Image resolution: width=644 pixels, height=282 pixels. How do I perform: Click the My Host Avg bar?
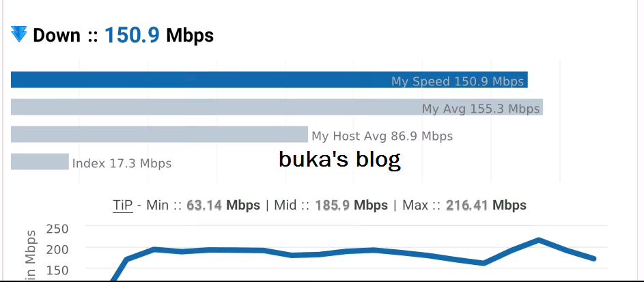[x=159, y=135]
